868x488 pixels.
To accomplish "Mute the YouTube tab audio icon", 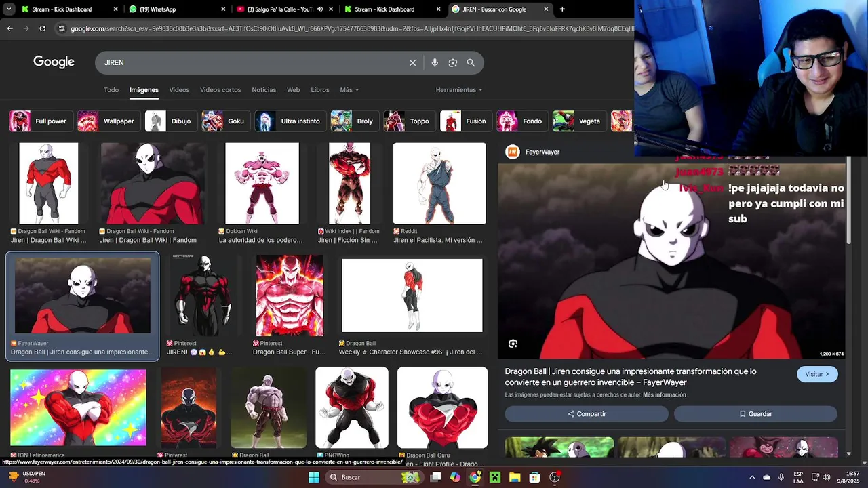I will pos(321,9).
